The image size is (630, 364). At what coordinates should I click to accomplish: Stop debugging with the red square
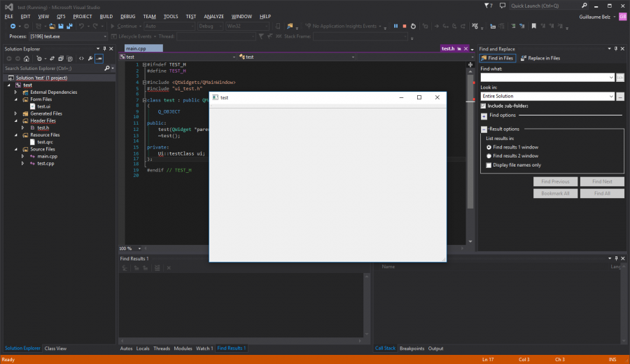405,26
